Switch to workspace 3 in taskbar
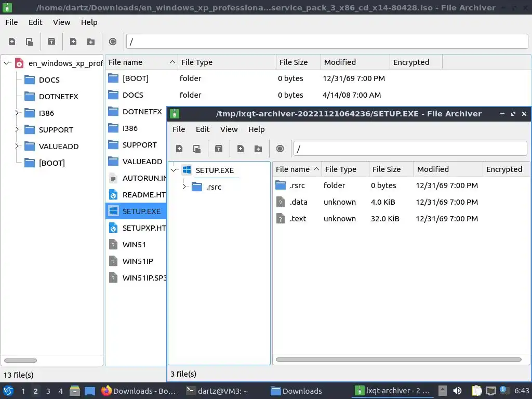532x399 pixels. [48, 391]
